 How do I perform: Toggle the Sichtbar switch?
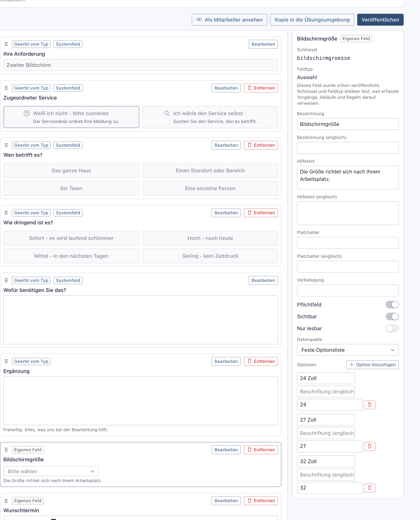(392, 316)
